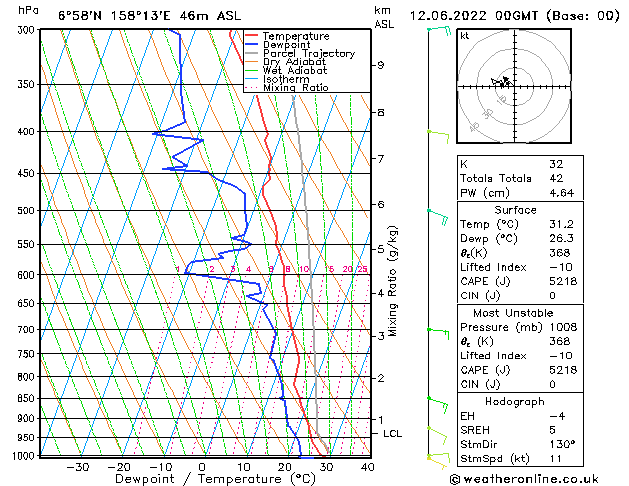Click the EH value -4

click(557, 416)
